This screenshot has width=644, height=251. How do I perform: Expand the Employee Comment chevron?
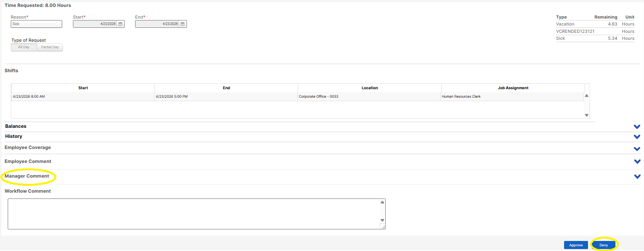[x=637, y=161]
